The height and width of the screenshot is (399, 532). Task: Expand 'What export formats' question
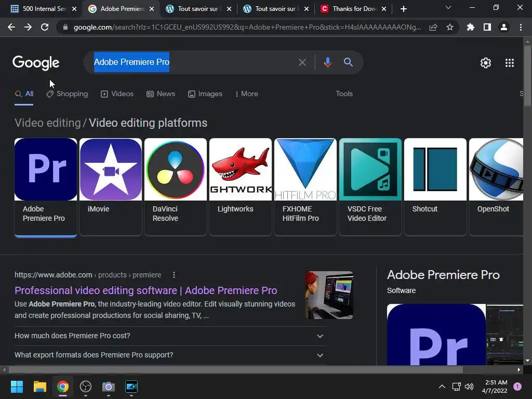[x=170, y=355]
